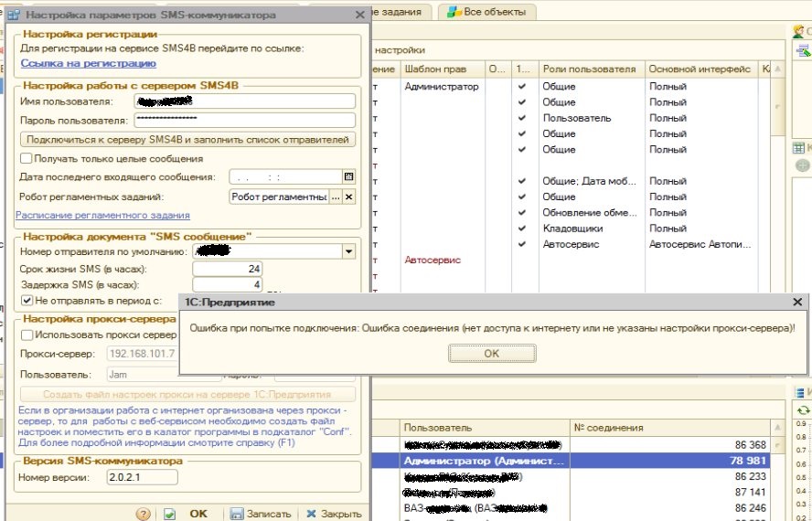The height and width of the screenshot is (521, 812).
Task: Click the user avatar icon in right panel
Action: [x=798, y=31]
